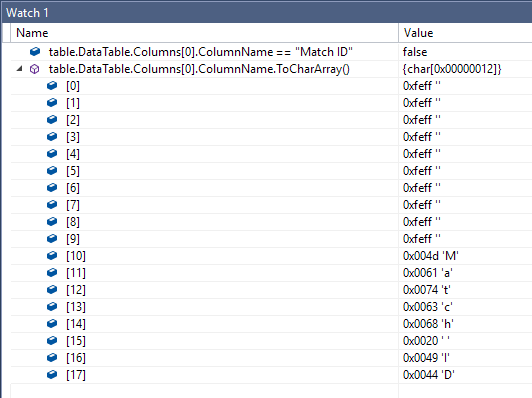Screen dimensions: 532x398
Task: Select the 0xfeff value of element [9]
Action: [x=421, y=239]
